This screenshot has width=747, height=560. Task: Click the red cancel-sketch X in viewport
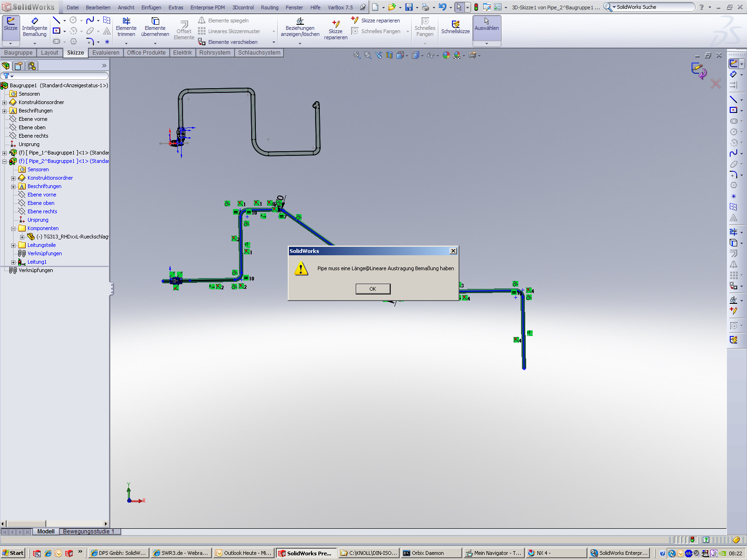coord(715,84)
